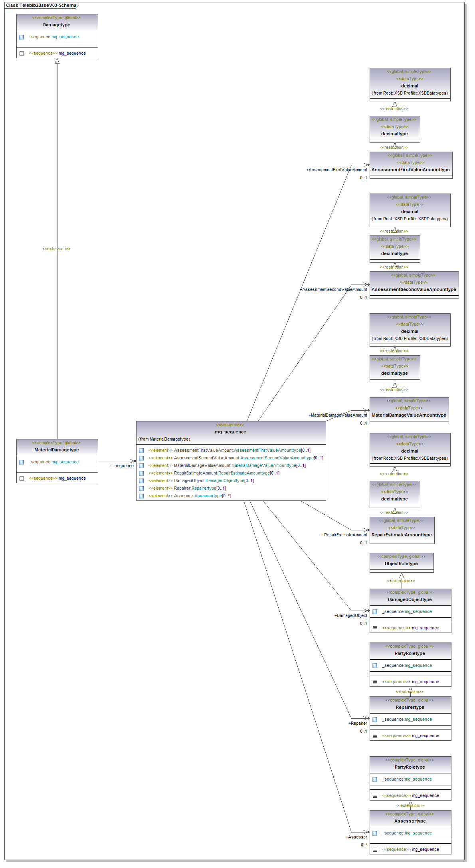Select the Class Telebib2BaseV03-Schema diagram title tab
This screenshot has width=475, height=868.
tap(41, 5)
